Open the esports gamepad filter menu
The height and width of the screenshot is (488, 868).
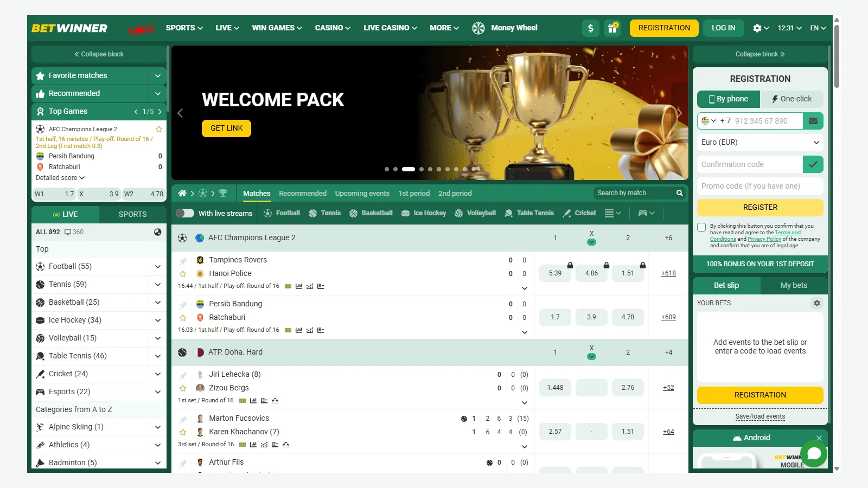646,213
